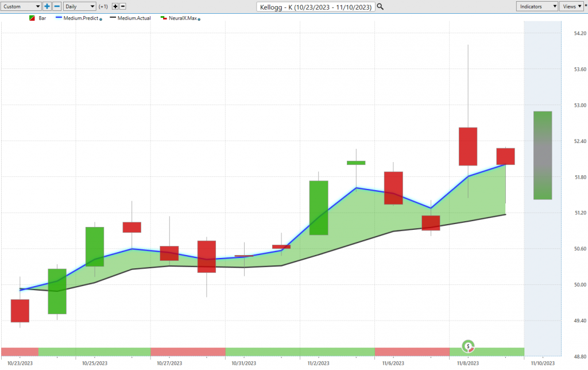Viewport: 588px width, 370px height.
Task: Click the small dot beside Medium.Predict legend
Action: click(x=100, y=19)
